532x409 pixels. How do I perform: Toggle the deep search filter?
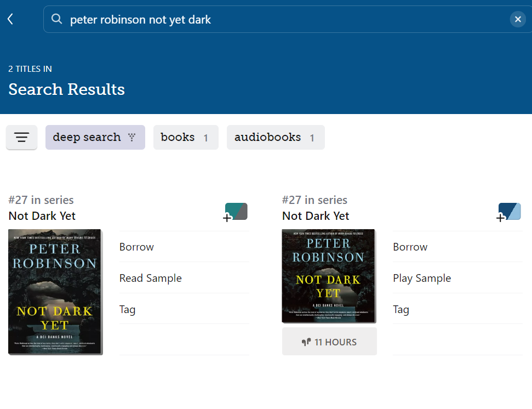click(x=95, y=137)
